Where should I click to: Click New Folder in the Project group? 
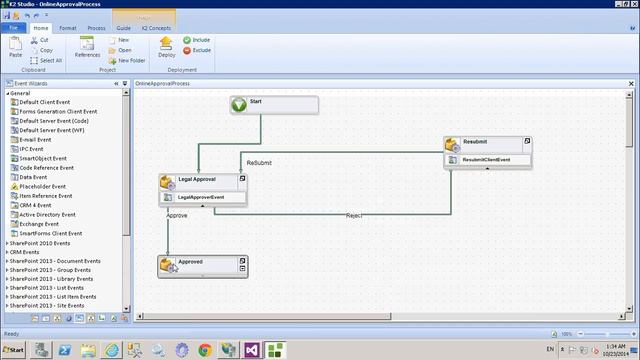pos(127,60)
